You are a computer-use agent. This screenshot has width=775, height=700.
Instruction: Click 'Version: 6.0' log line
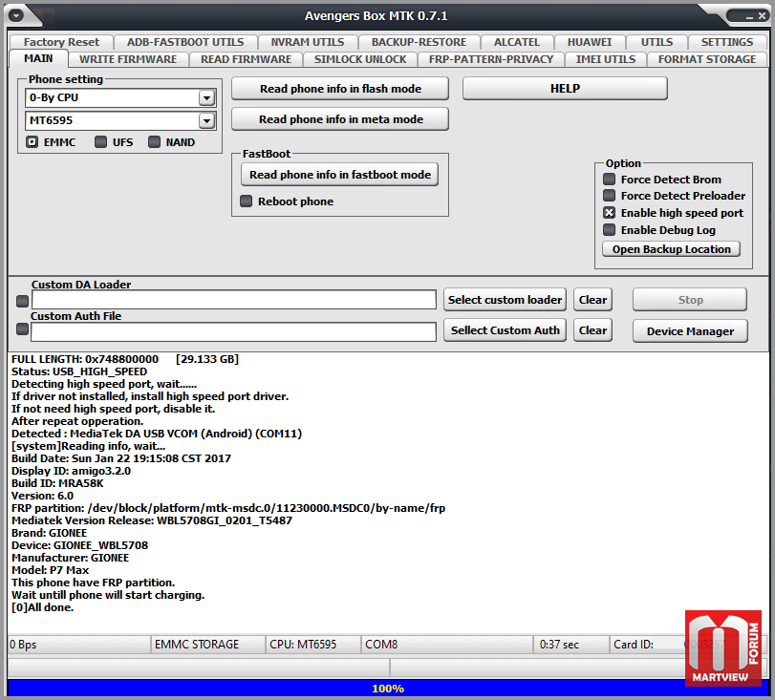(x=42, y=496)
